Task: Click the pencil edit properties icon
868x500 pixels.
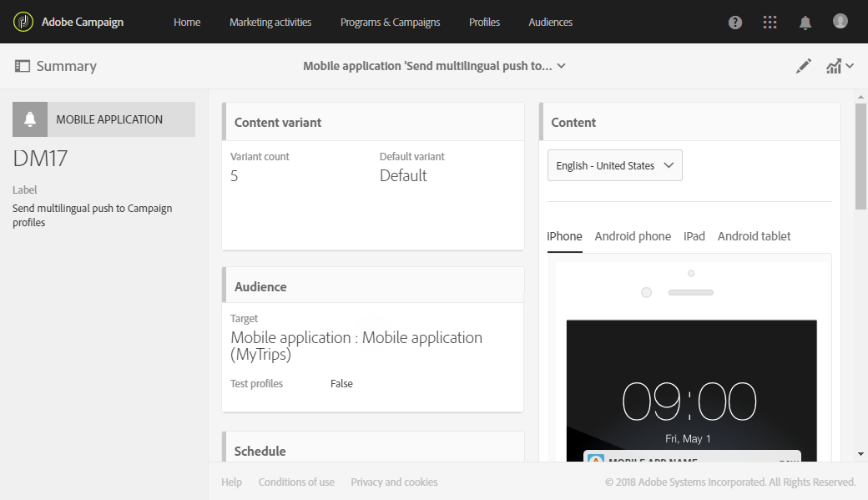Action: 803,66
